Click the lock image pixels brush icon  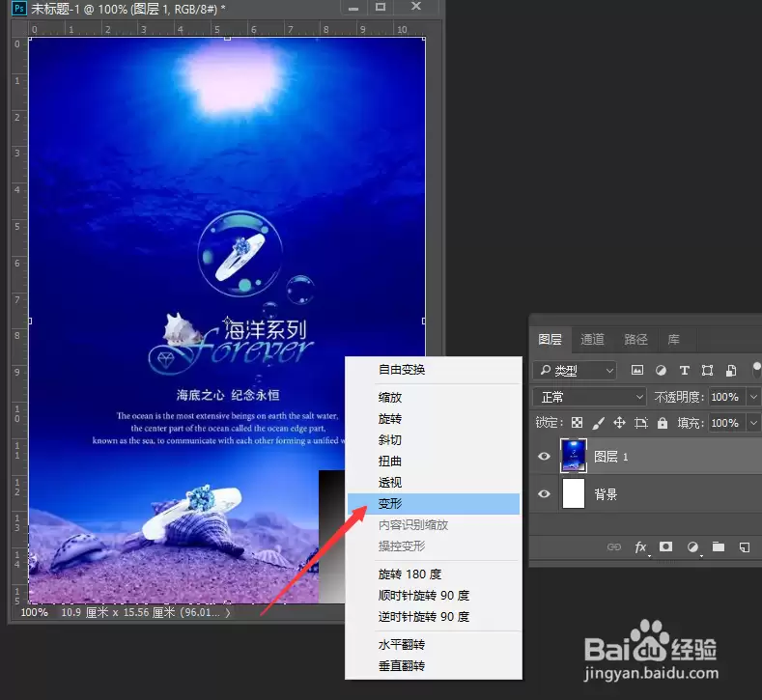[598, 423]
